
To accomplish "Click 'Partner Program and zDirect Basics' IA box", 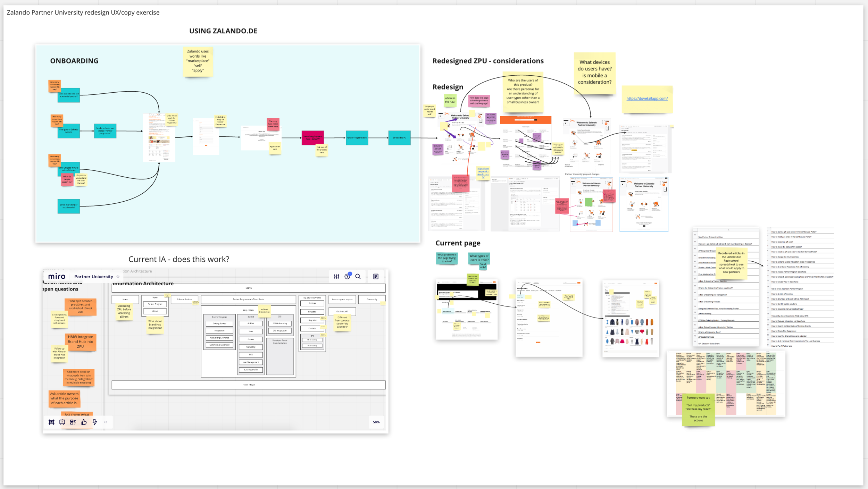I will (248, 299).
